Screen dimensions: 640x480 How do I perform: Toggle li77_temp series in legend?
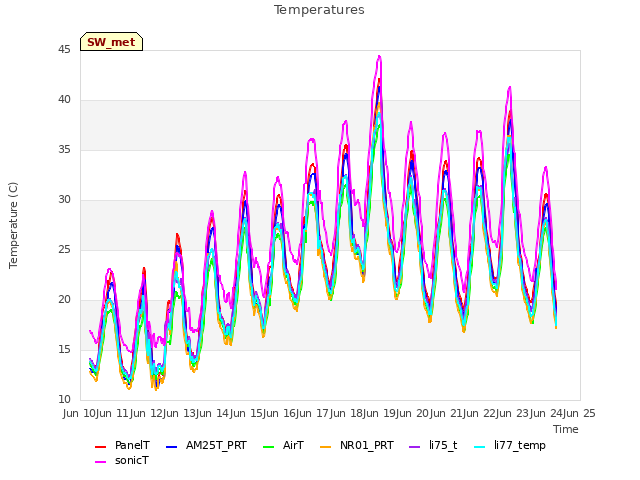point(509,445)
